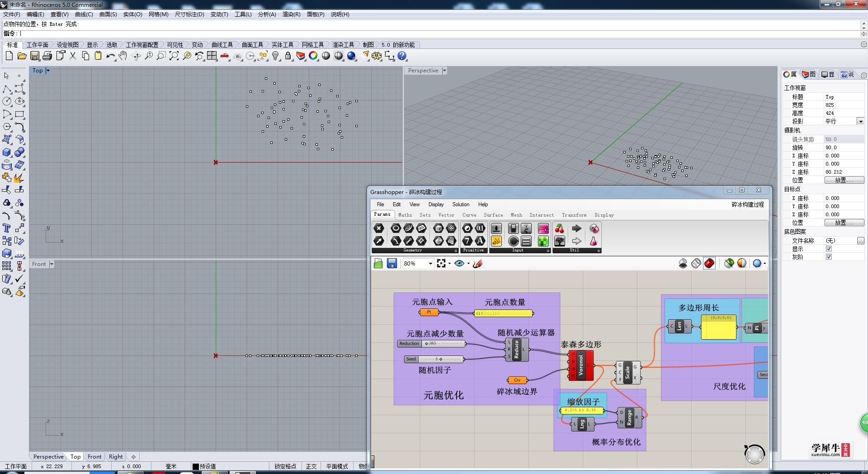Click the padlock lock objects icon

(x=288, y=56)
